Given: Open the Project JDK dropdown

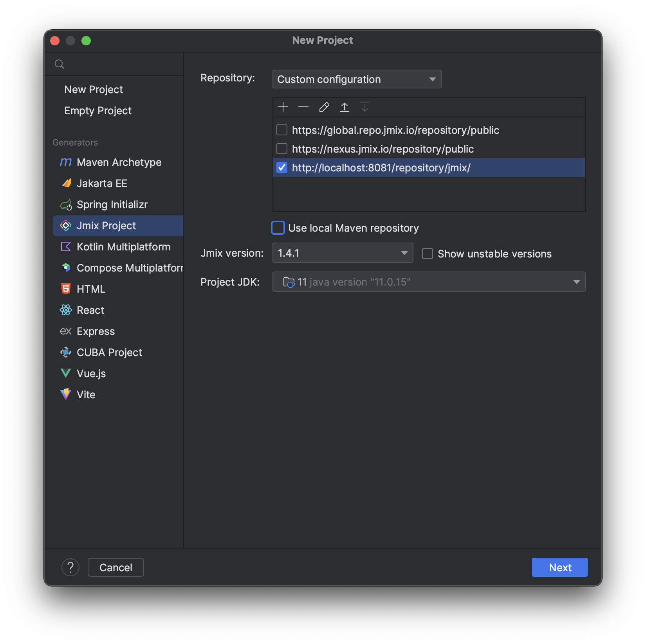Looking at the screenshot, I should click(x=429, y=282).
